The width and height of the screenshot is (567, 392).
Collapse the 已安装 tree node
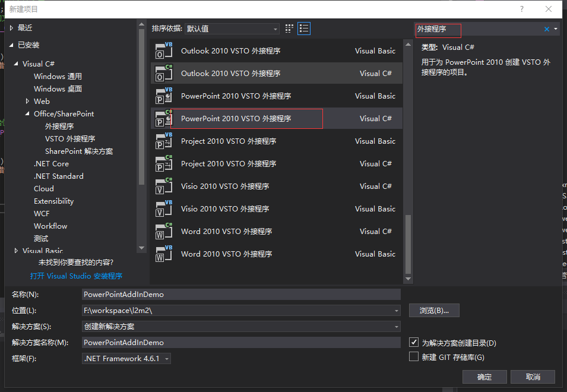point(11,45)
